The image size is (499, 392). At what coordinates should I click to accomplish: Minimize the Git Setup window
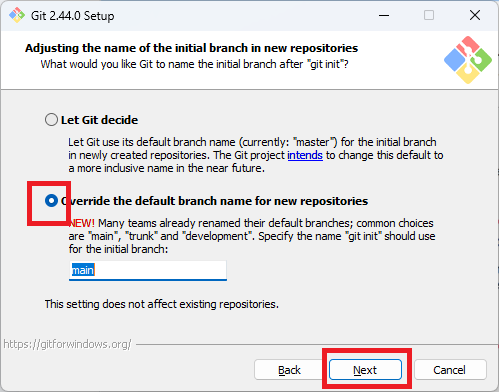[x=384, y=15]
